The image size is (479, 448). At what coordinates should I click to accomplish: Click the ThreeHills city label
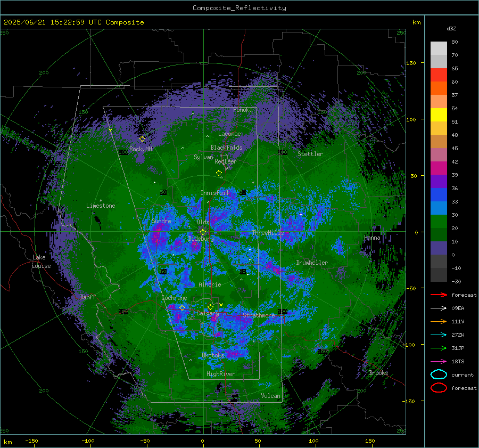[268, 233]
